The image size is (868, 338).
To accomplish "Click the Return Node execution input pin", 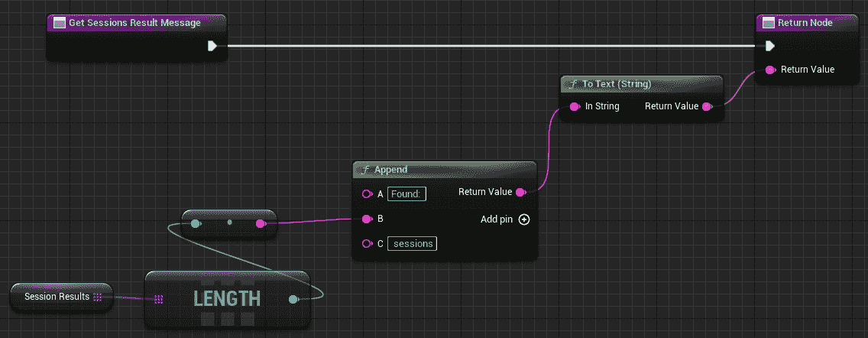I will coord(769,46).
